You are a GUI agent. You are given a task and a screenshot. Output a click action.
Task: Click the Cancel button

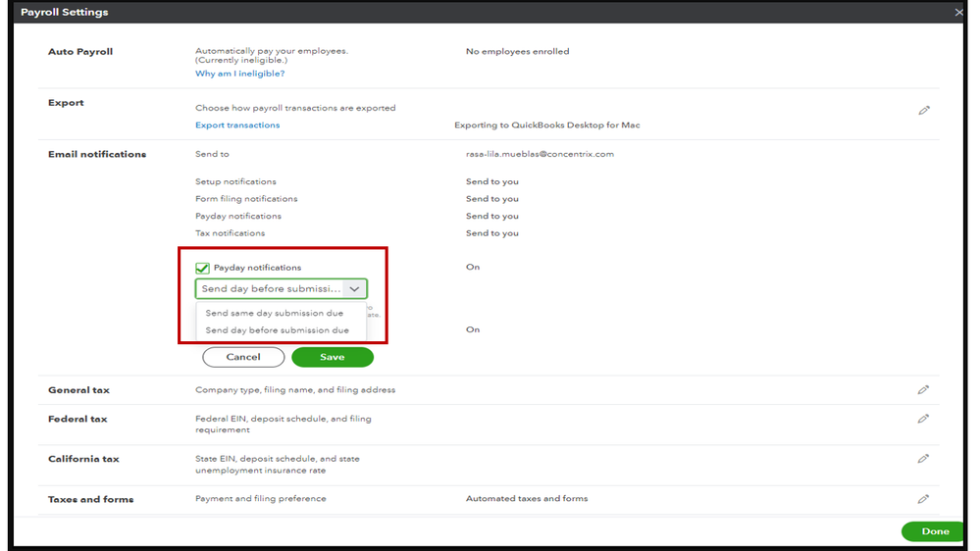[243, 357]
